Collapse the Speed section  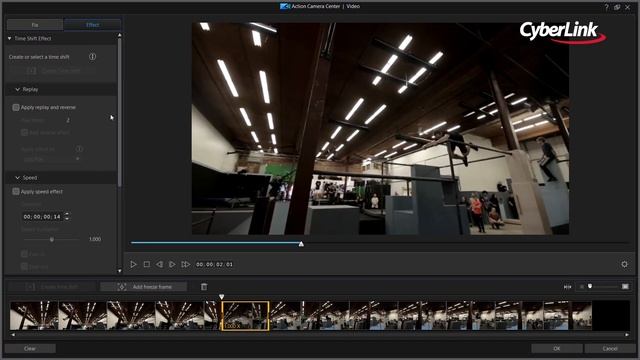tap(18, 178)
